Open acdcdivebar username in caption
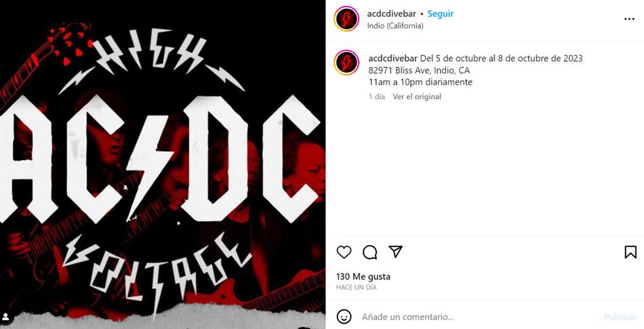Image resolution: width=644 pixels, height=329 pixels. [x=393, y=58]
